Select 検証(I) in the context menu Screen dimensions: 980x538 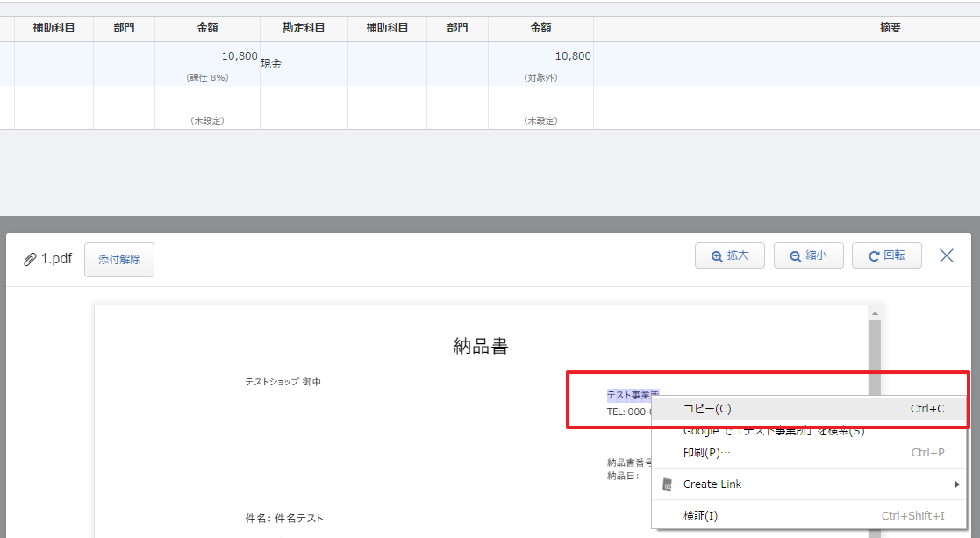[809, 515]
